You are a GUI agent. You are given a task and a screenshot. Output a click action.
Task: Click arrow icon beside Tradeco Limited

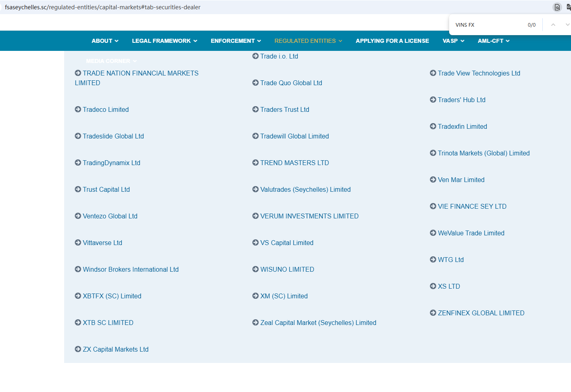(x=78, y=109)
